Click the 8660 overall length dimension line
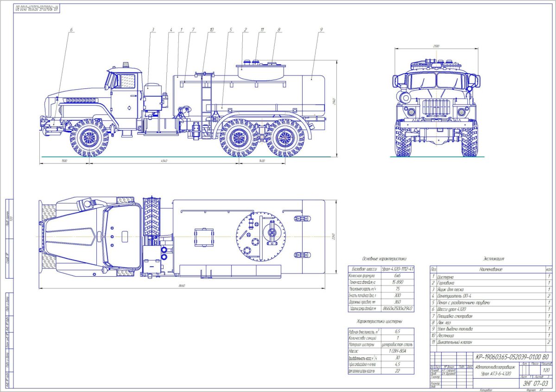 [181, 286]
